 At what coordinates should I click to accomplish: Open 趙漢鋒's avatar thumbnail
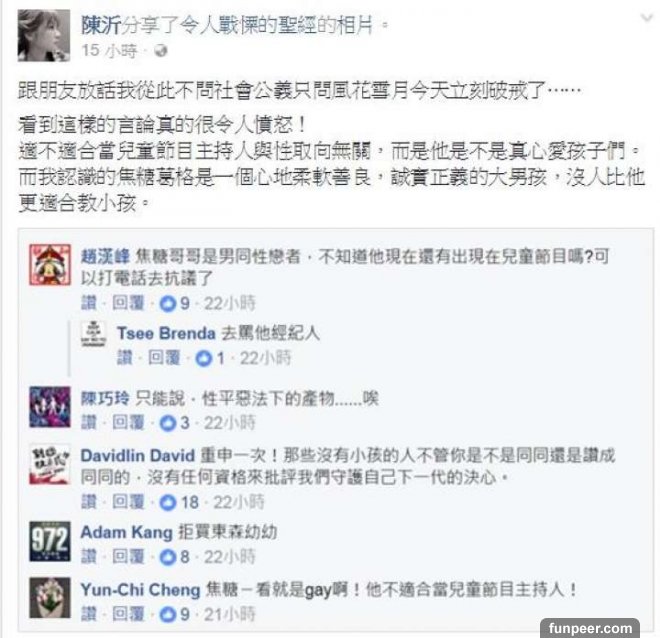pos(50,265)
